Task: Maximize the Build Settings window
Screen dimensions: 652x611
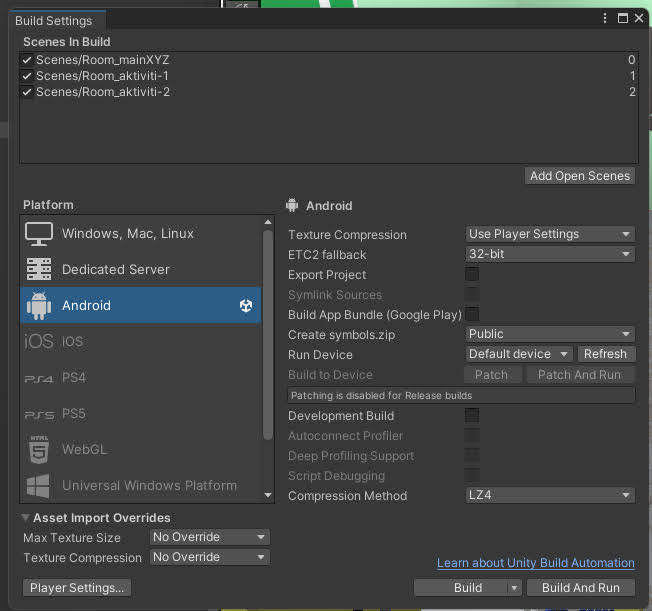Action: coord(622,18)
